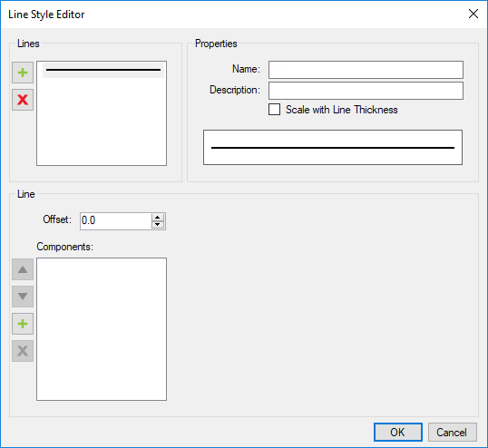Image resolution: width=488 pixels, height=448 pixels.
Task: Move component up with up arrow
Action: 23,269
